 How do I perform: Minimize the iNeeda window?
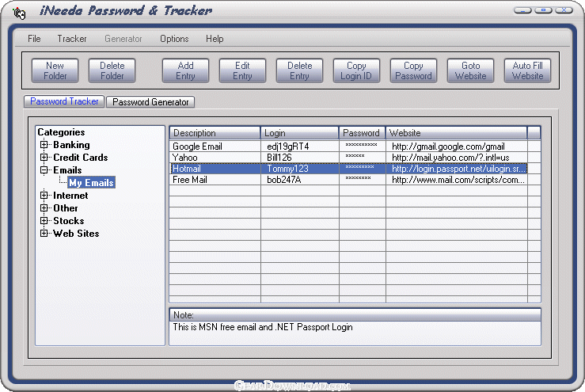click(x=522, y=10)
